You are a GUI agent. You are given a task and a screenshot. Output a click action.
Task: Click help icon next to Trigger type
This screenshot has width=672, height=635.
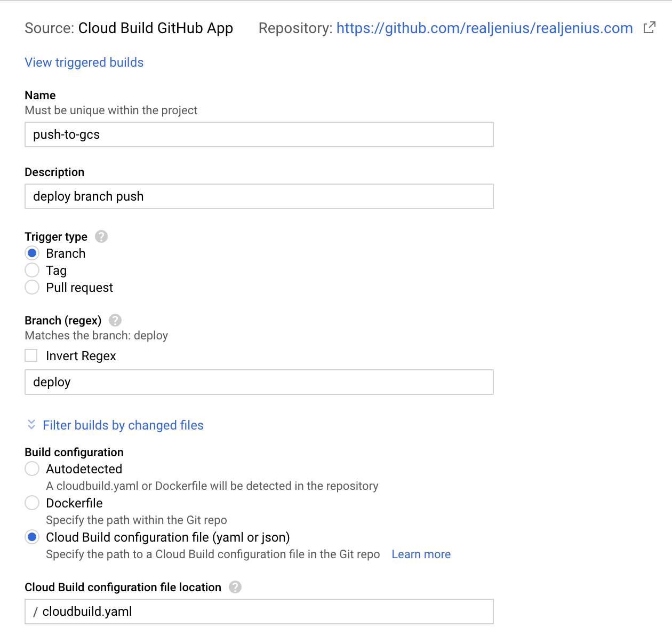tap(101, 236)
